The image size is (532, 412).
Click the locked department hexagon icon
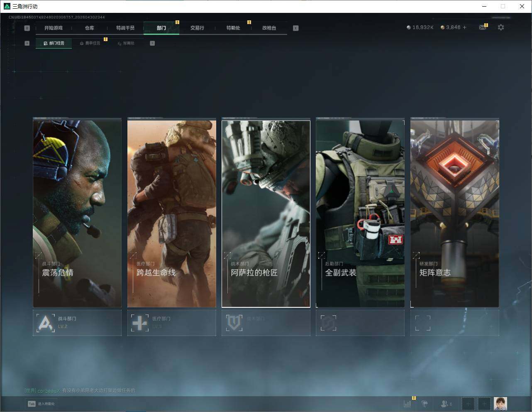pos(328,323)
